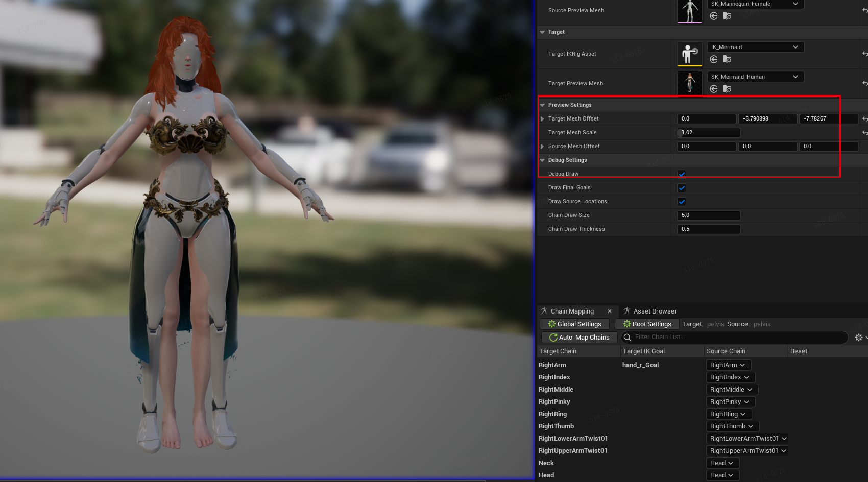Open RightIndex source chain dropdown
Image resolution: width=868 pixels, height=482 pixels.
[x=731, y=377]
